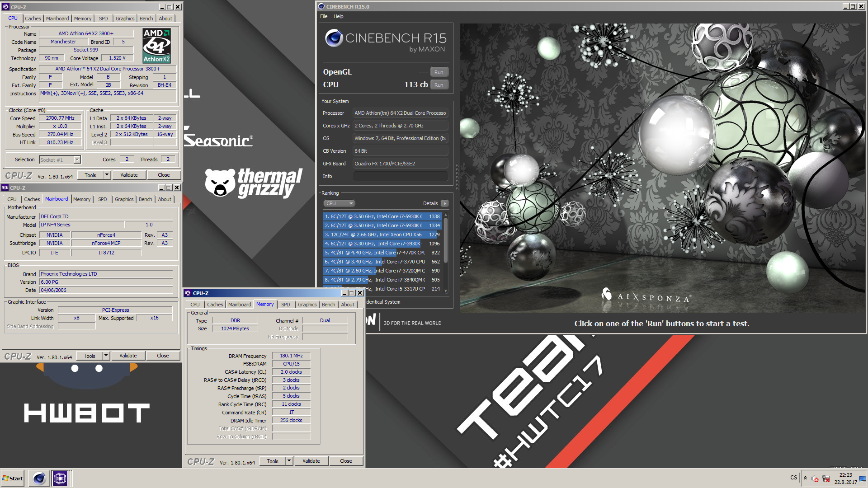Click the CPU-Z title bar icon of the Mainboard window
The height and width of the screenshot is (488, 868).
[x=5, y=188]
